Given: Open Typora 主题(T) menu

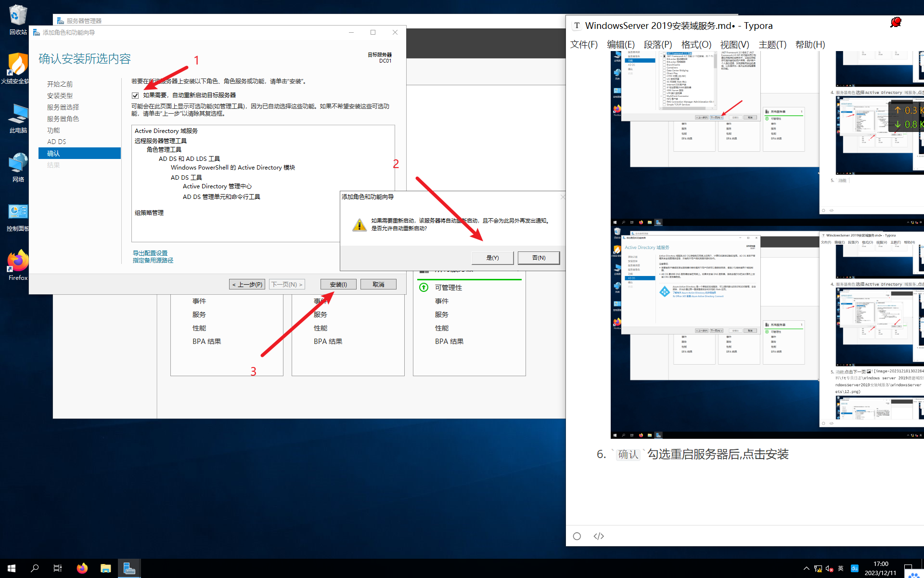Looking at the screenshot, I should 772,44.
